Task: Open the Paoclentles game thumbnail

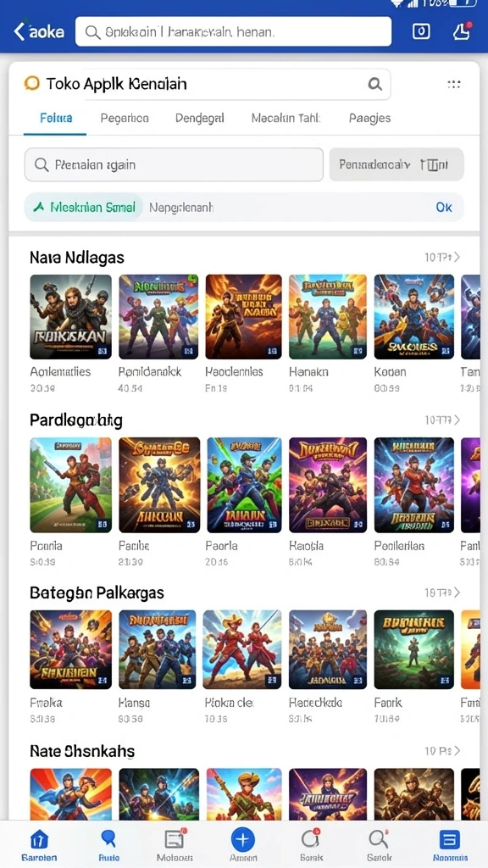Action: (243, 317)
